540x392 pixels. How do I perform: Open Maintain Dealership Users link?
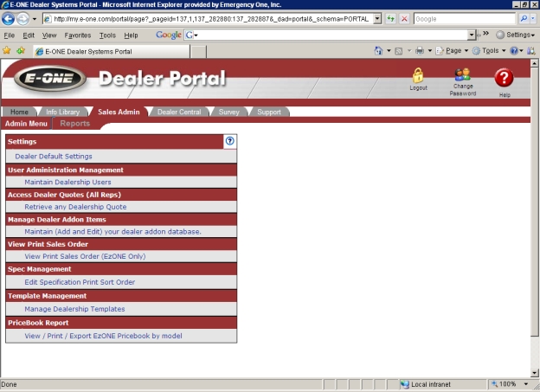tap(67, 182)
